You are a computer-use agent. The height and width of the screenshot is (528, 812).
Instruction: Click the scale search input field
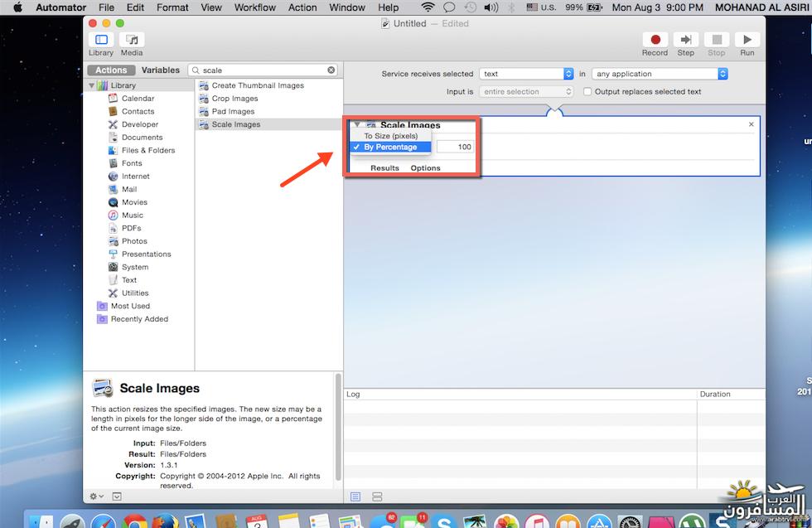point(264,70)
